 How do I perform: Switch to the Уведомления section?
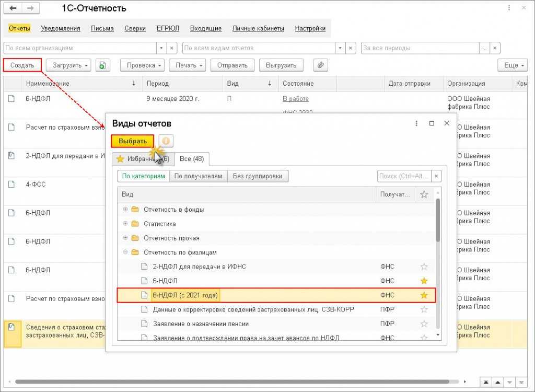(x=61, y=29)
